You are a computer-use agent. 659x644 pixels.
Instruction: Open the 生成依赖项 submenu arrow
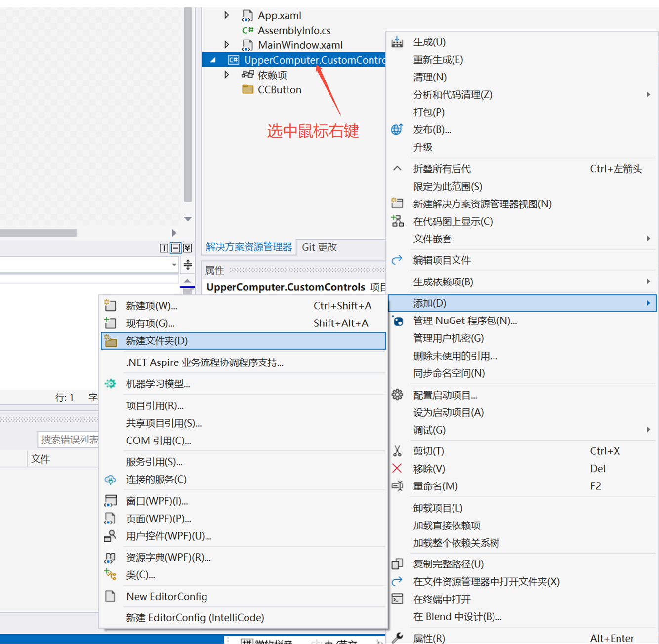pyautogui.click(x=648, y=282)
